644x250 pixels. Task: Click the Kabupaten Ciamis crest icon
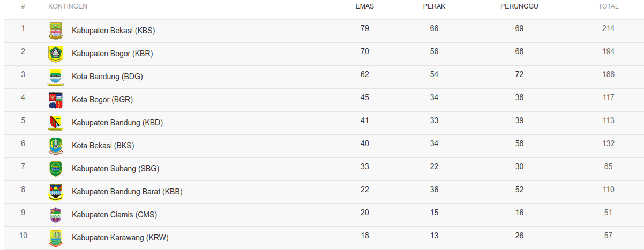56,215
